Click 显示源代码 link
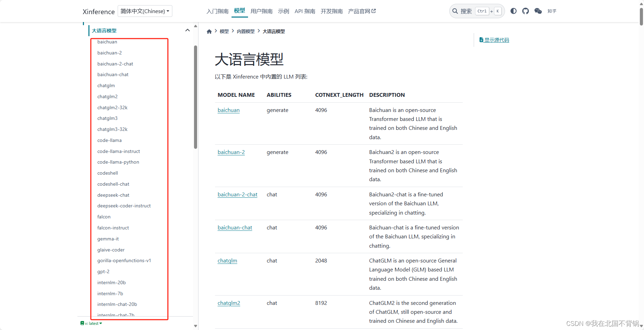 coord(494,40)
